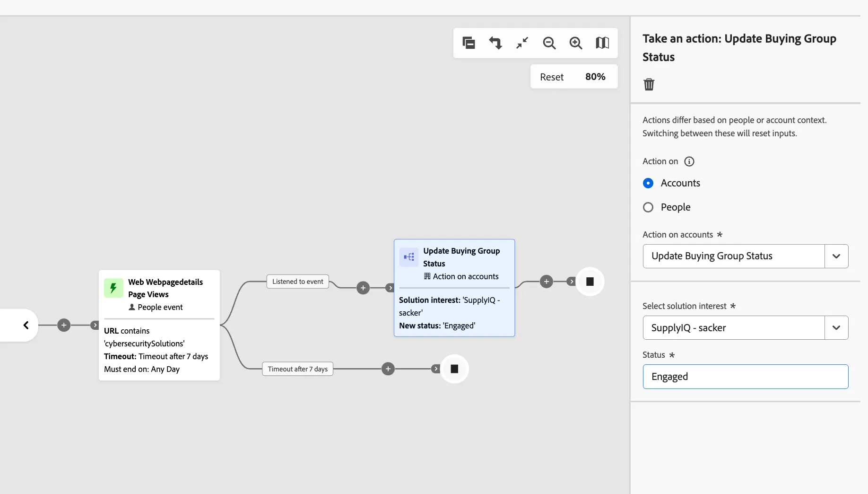Click the undo/redirect arrow toolbar icon
868x494 pixels.
pyautogui.click(x=495, y=43)
